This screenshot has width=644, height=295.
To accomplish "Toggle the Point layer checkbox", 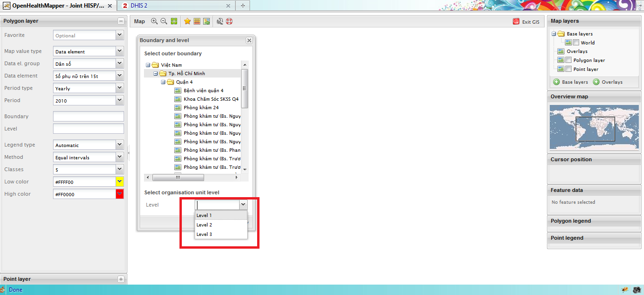I will click(x=569, y=69).
